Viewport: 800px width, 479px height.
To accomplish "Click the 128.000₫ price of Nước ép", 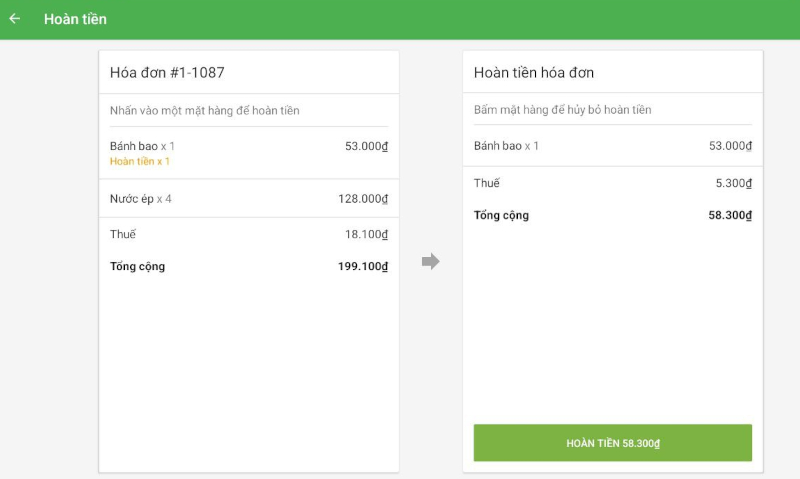I will point(363,199).
